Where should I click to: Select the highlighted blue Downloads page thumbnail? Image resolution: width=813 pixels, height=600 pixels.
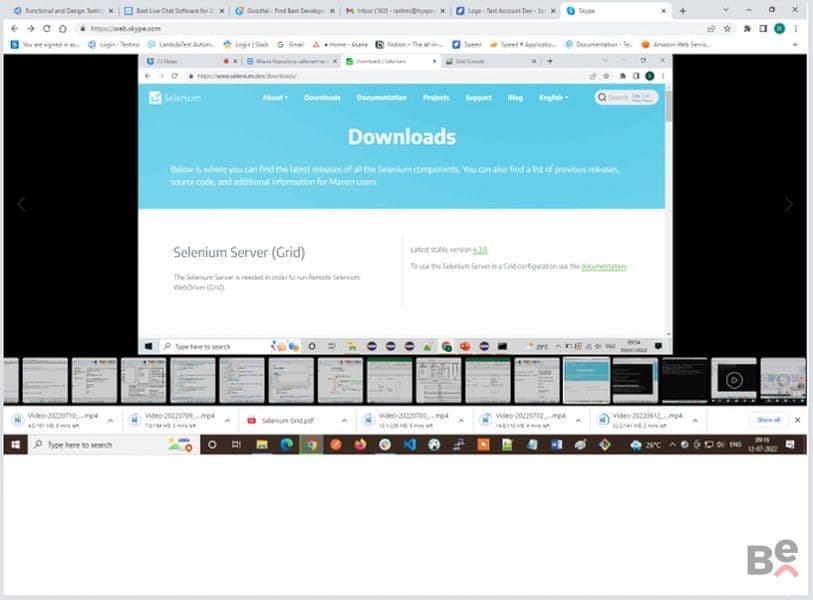coord(586,380)
